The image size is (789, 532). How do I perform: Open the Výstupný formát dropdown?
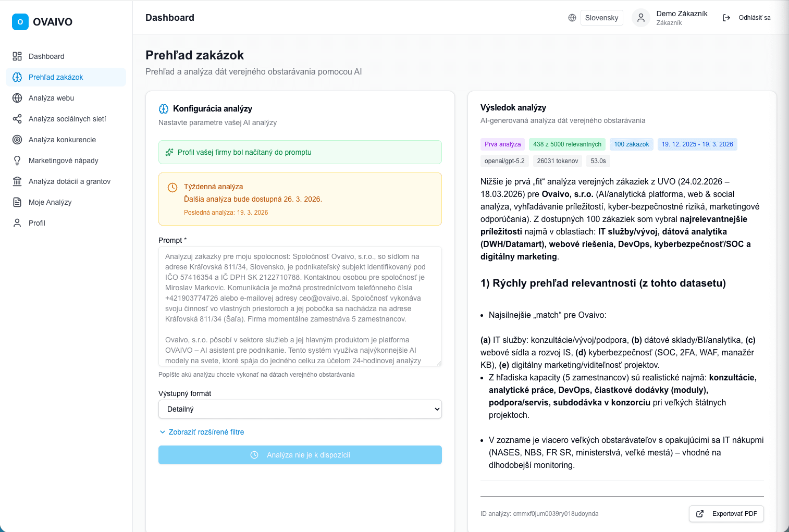(300, 409)
